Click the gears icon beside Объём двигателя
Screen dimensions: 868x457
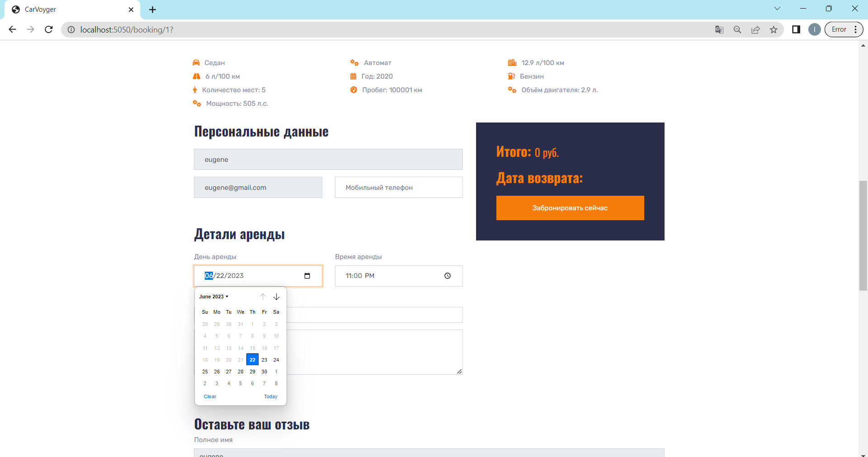coord(512,90)
